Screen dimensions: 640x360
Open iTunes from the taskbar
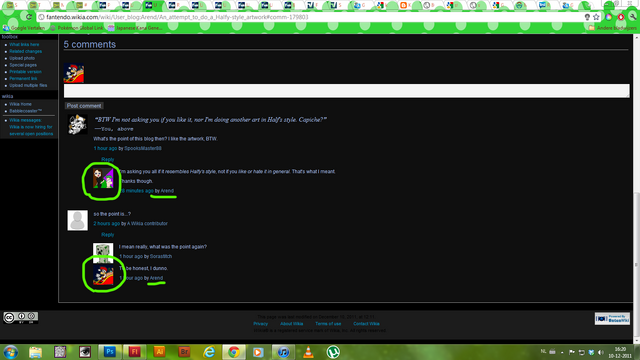point(283,352)
